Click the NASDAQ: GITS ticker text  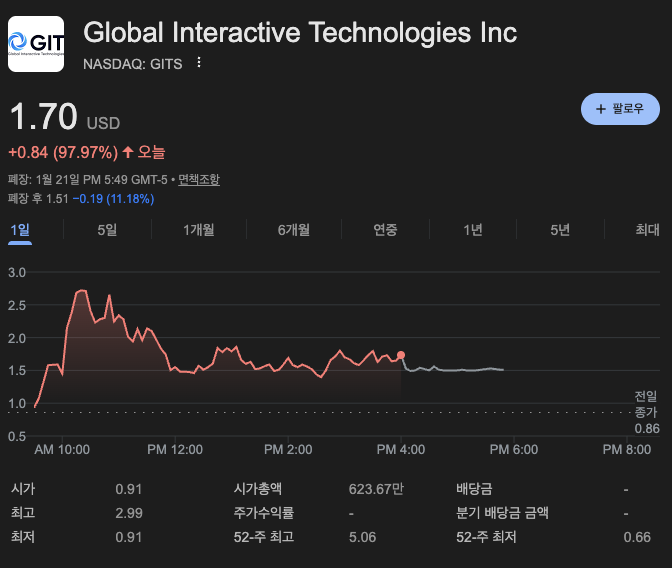click(132, 64)
